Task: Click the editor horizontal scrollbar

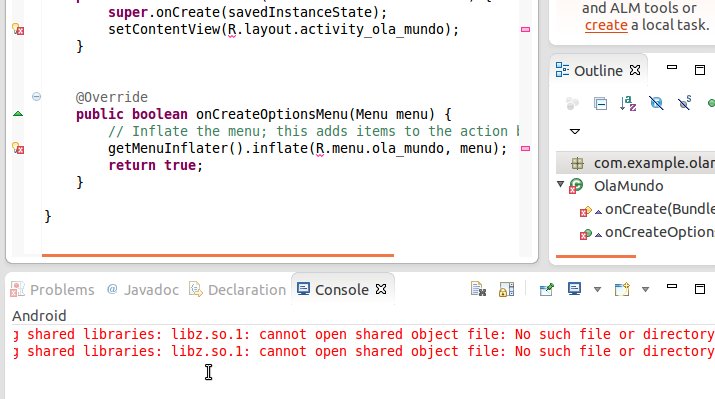Action: coord(218,256)
